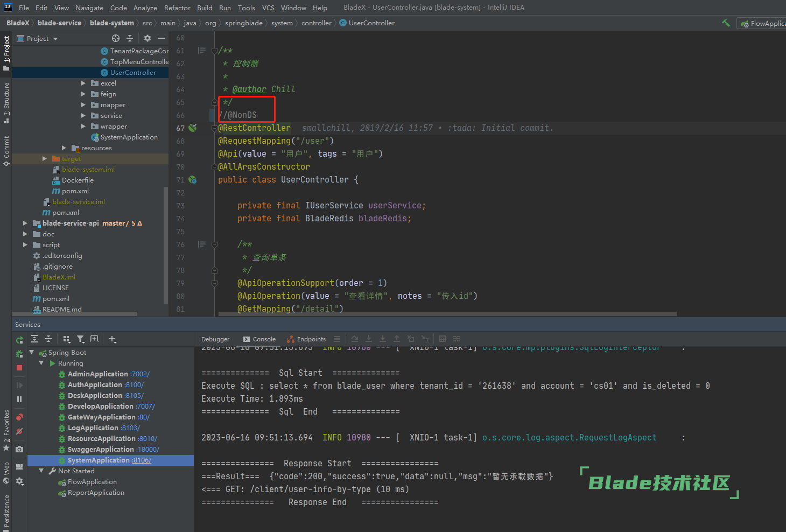Image resolution: width=786 pixels, height=532 pixels.
Task: Click the Evaluate Expression calculator icon
Action: [x=443, y=339]
